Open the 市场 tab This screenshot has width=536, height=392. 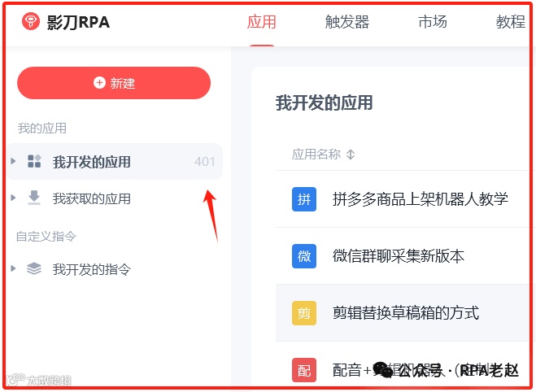pyautogui.click(x=433, y=22)
